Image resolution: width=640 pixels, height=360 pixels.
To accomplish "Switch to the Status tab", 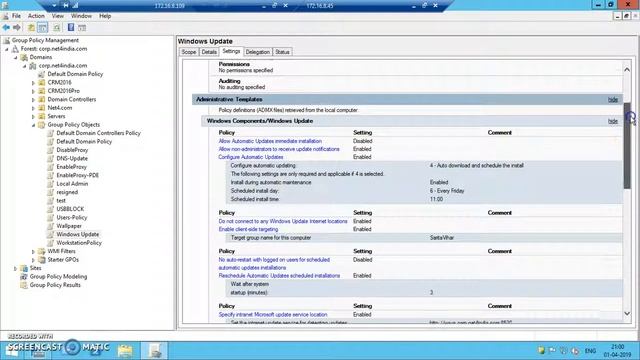I will [282, 52].
